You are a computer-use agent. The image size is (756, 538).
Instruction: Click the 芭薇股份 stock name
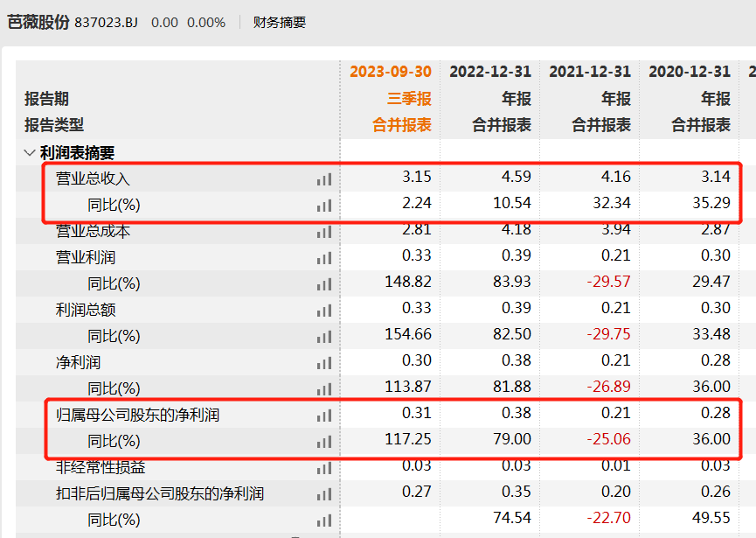tap(38, 22)
